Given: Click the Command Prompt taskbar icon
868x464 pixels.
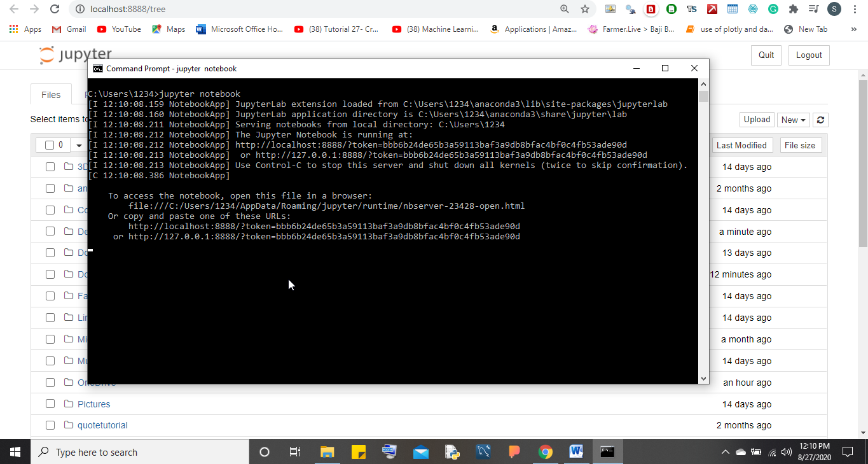Looking at the screenshot, I should [607, 452].
